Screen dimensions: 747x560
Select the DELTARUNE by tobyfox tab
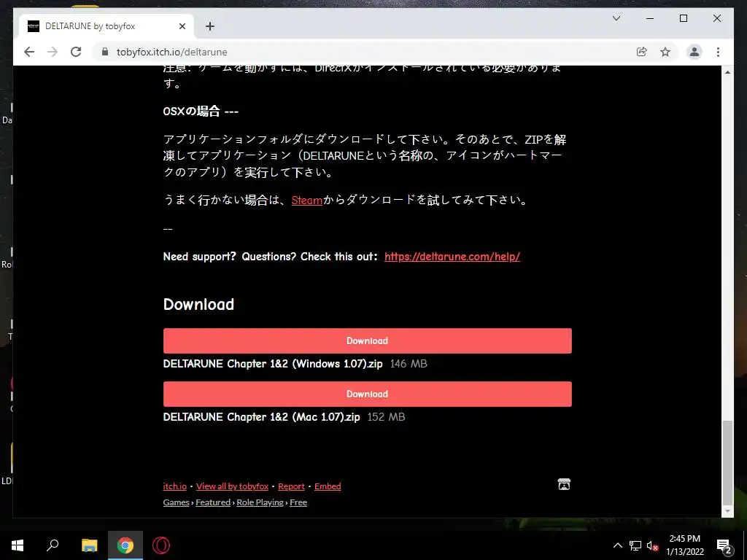point(107,26)
